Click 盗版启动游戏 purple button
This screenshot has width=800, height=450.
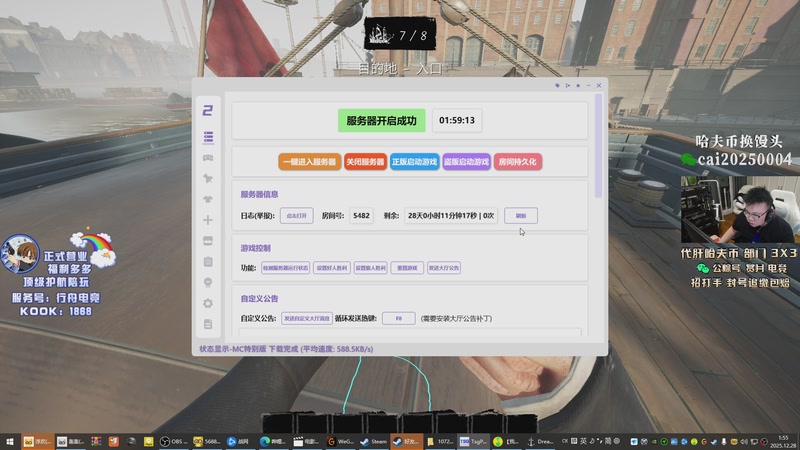pyautogui.click(x=466, y=162)
